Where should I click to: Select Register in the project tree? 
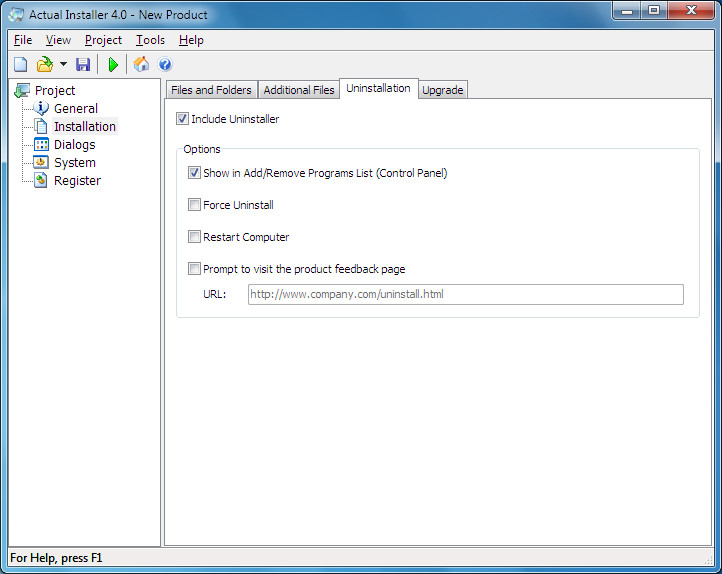click(x=77, y=181)
